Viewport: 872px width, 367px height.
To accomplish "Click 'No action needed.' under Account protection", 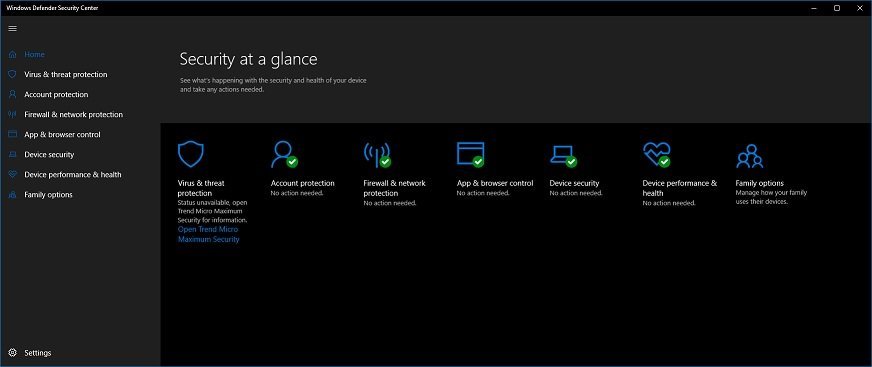I will click(x=297, y=193).
